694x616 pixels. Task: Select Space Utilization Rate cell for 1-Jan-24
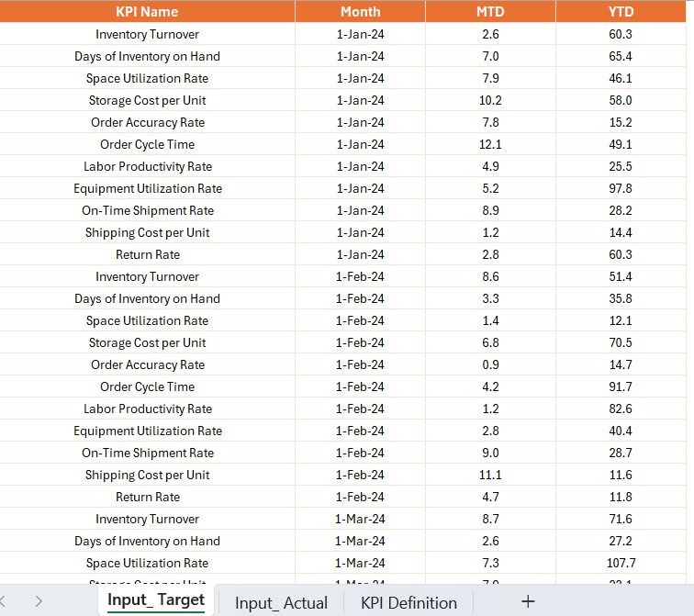pyautogui.click(x=147, y=78)
